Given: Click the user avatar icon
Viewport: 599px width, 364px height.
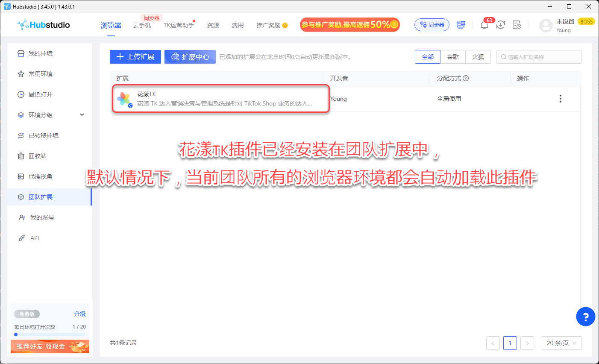Looking at the screenshot, I should (546, 26).
